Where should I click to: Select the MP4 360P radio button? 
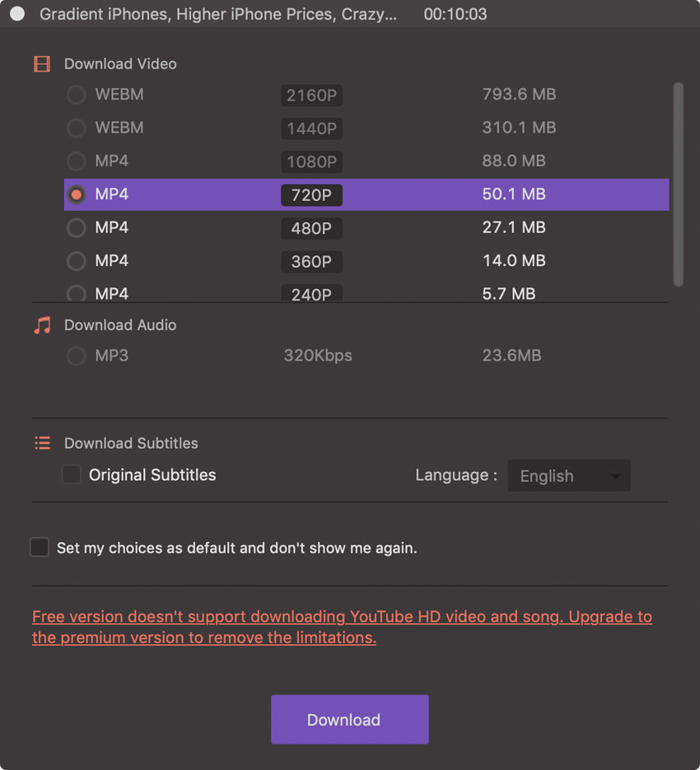click(76, 261)
